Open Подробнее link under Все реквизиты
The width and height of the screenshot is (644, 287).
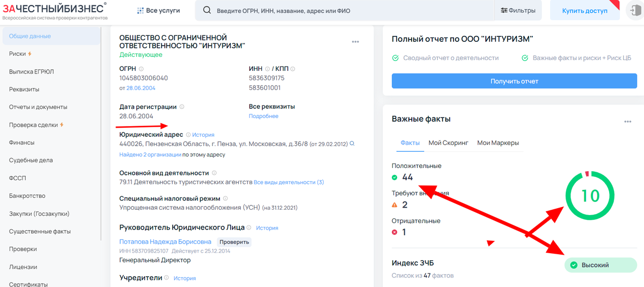click(x=264, y=116)
